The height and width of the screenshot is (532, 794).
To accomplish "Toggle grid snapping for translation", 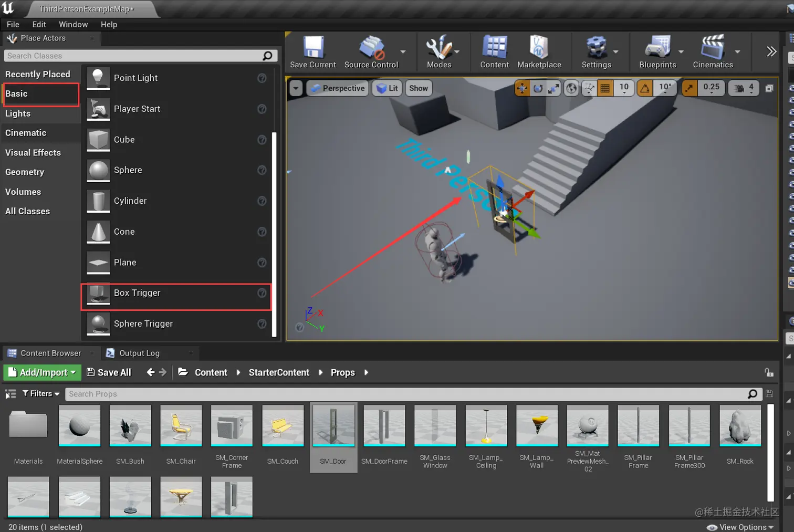I will coord(605,88).
